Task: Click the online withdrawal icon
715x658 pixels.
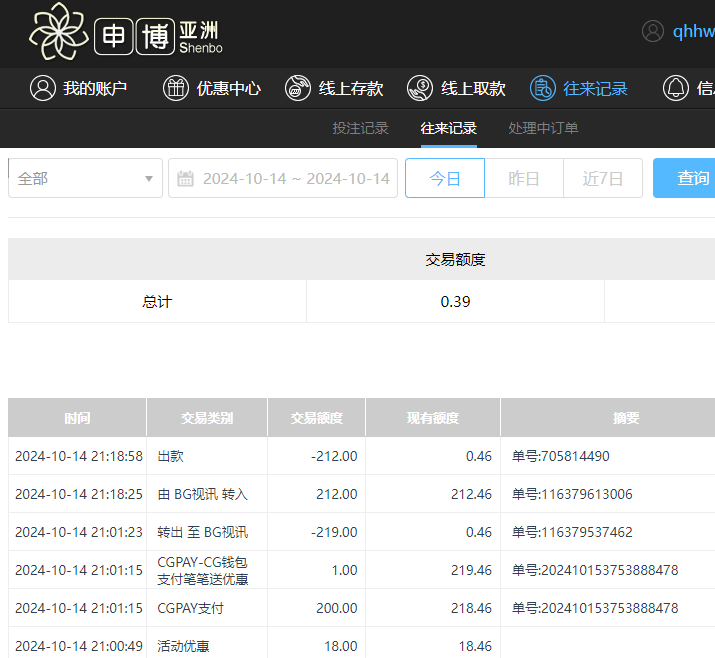Action: [420, 88]
